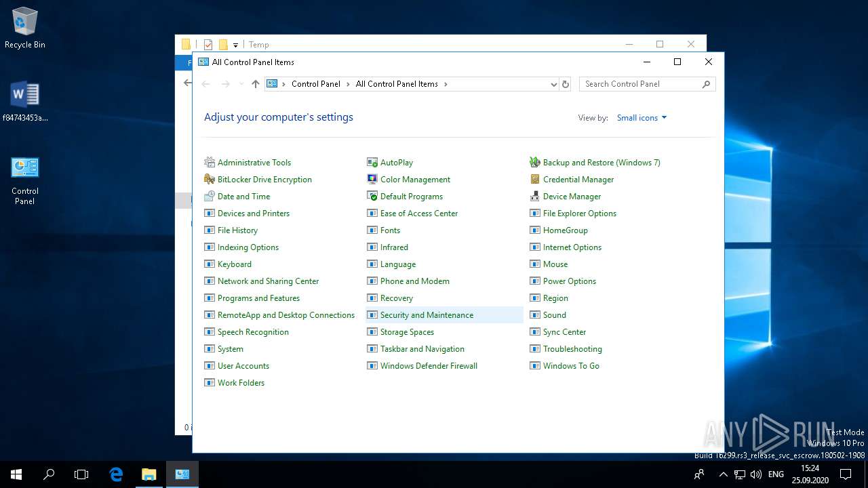
Task: Open User Accounts
Action: (x=243, y=366)
